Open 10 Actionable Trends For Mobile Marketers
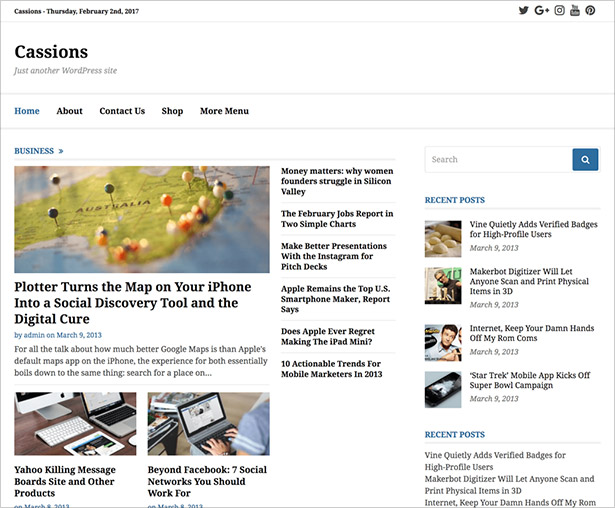 coord(331,369)
